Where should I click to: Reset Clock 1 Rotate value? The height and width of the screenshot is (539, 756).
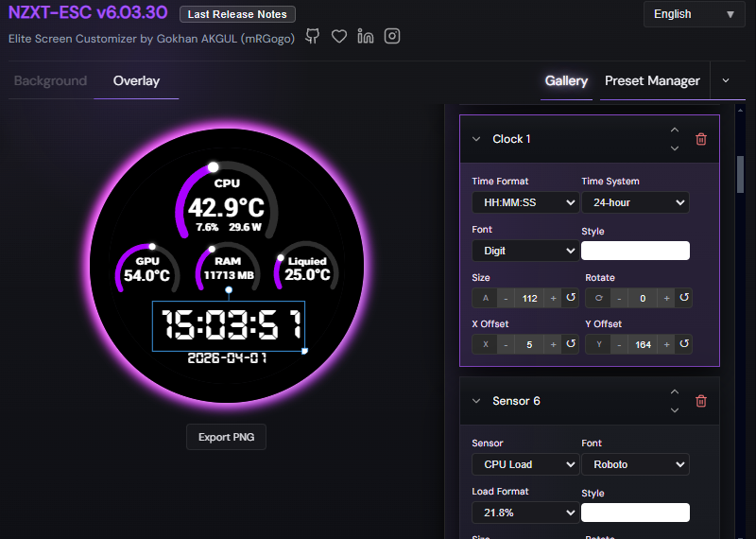pos(684,298)
